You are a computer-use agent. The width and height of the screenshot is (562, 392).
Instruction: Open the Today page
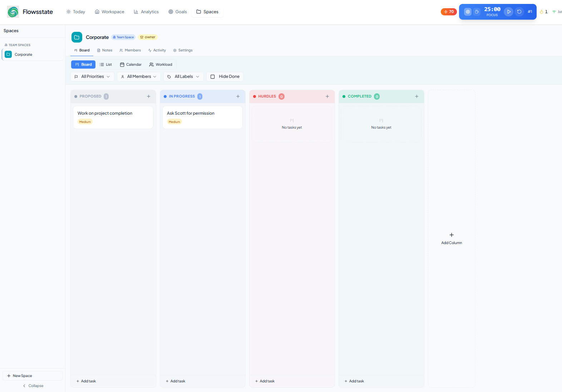[75, 12]
